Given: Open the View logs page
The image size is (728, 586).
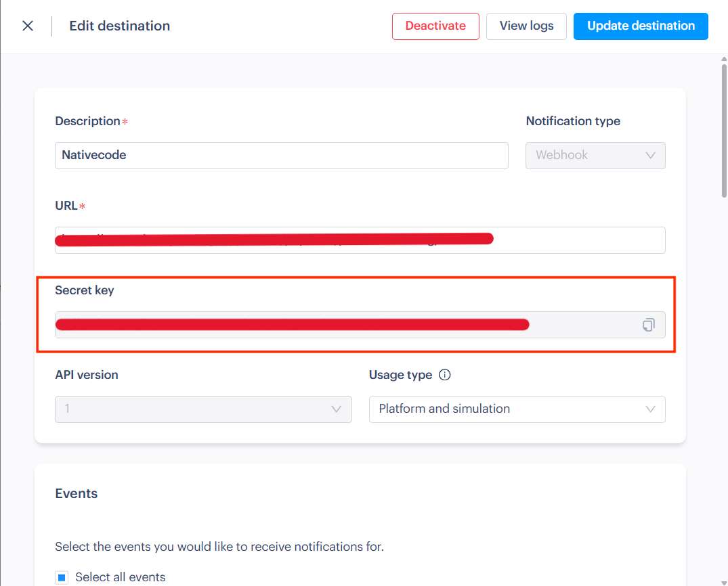Looking at the screenshot, I should (x=526, y=26).
